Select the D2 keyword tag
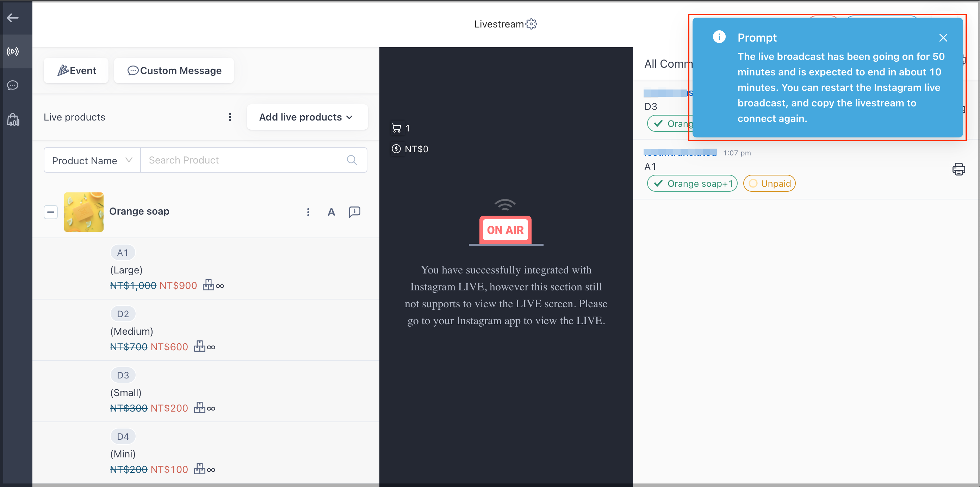 [123, 314]
